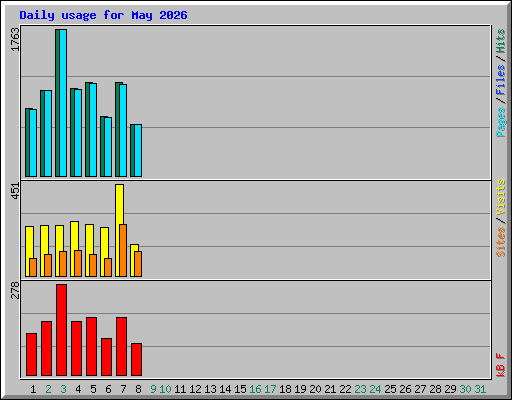Click the red KB bar for day 6
Viewport: 512px width, 400px height.
pos(106,357)
